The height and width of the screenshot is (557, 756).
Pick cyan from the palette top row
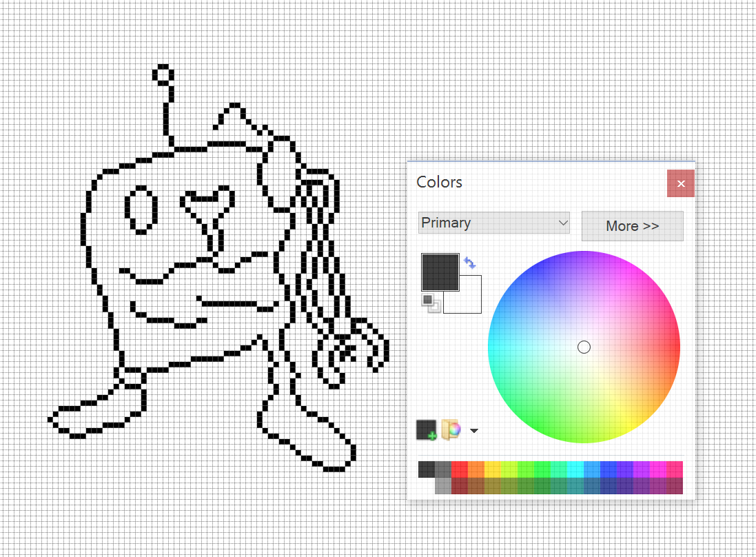tap(575, 469)
